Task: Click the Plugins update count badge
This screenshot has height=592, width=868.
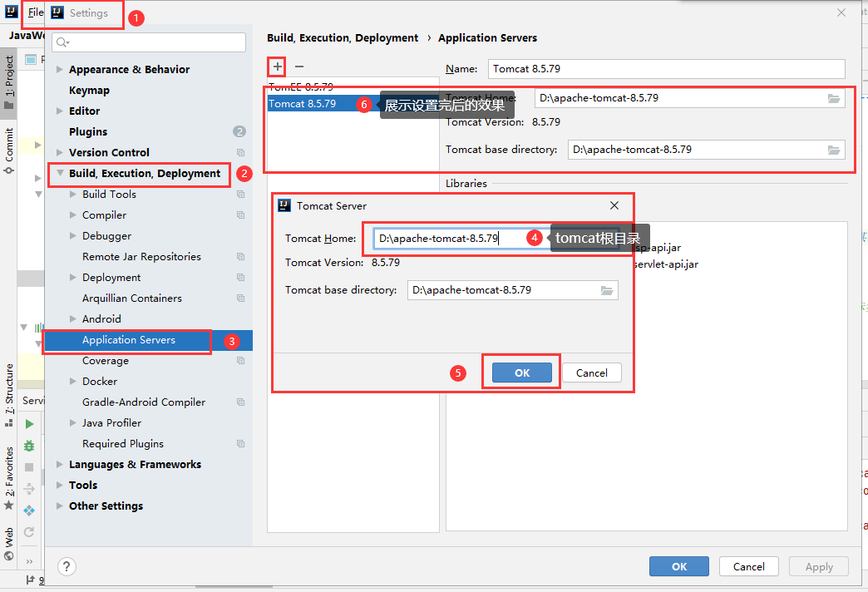Action: tap(239, 132)
